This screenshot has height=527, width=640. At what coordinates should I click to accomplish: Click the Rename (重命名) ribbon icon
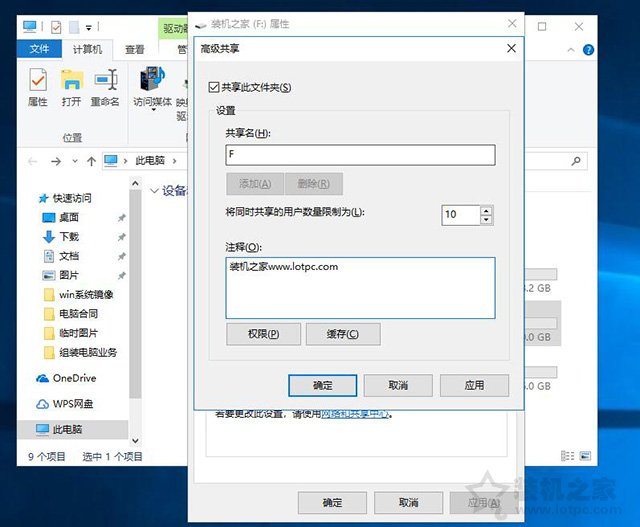(x=105, y=87)
